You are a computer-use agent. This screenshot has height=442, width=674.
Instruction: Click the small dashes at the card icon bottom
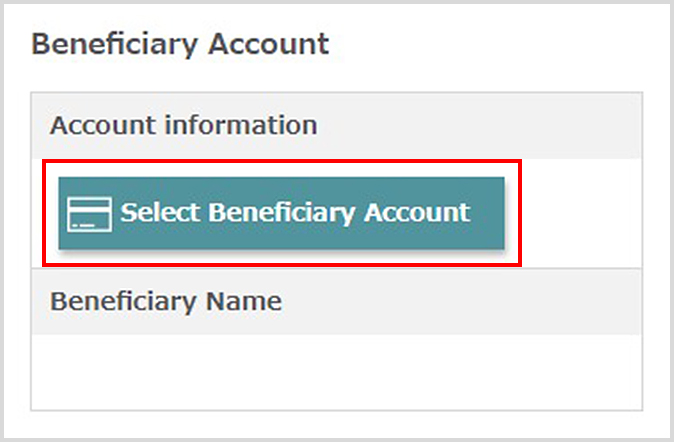84,225
